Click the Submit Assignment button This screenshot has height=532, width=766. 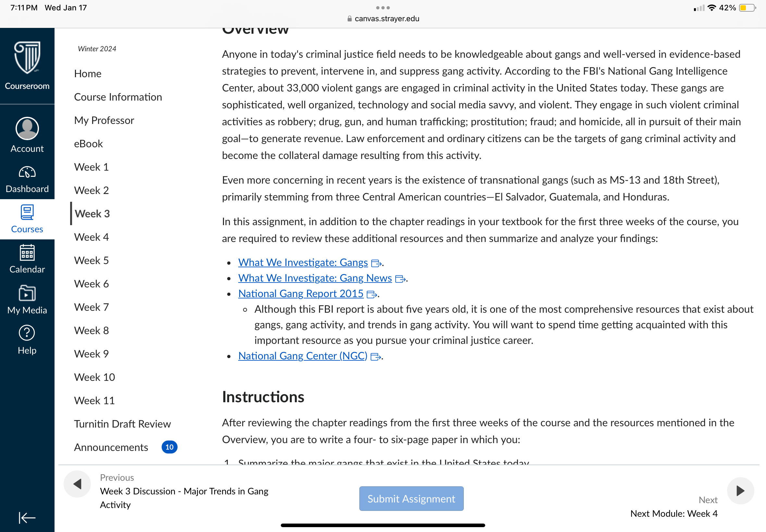coord(411,499)
